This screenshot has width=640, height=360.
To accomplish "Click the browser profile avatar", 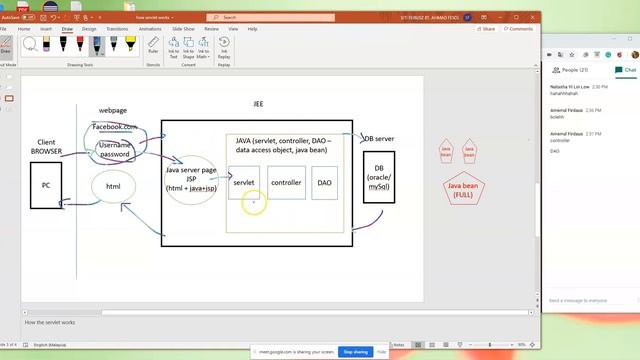I will (x=635, y=54).
